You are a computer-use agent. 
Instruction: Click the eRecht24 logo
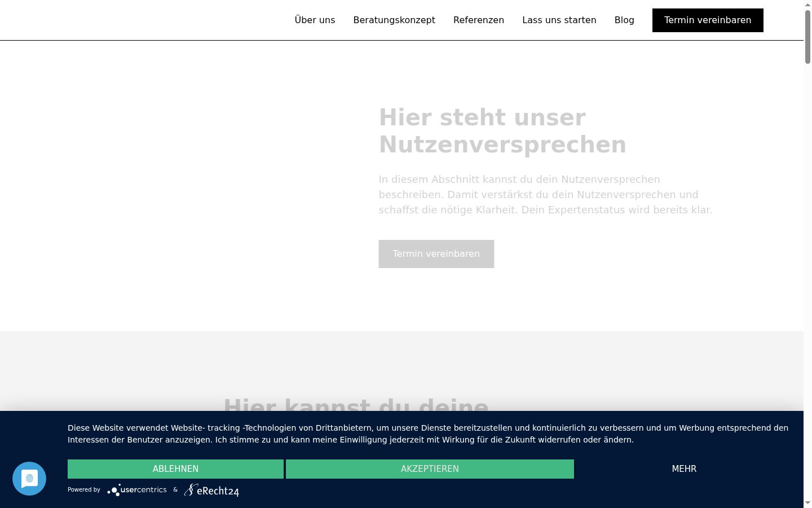[x=211, y=490]
